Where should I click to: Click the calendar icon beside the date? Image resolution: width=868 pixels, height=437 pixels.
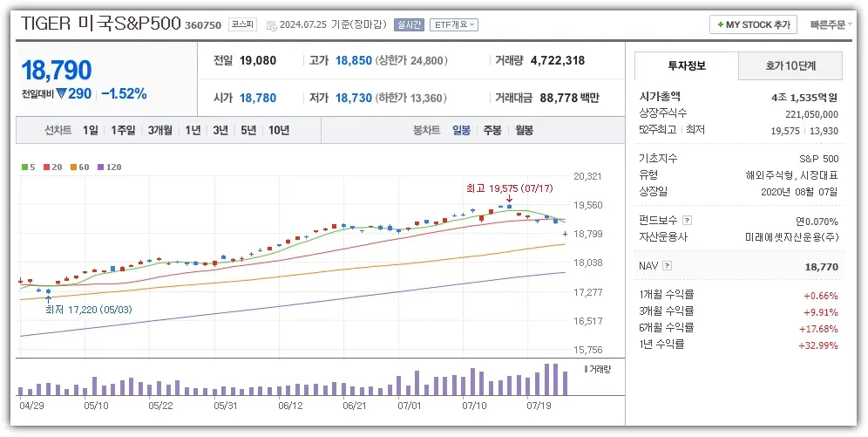point(271,25)
